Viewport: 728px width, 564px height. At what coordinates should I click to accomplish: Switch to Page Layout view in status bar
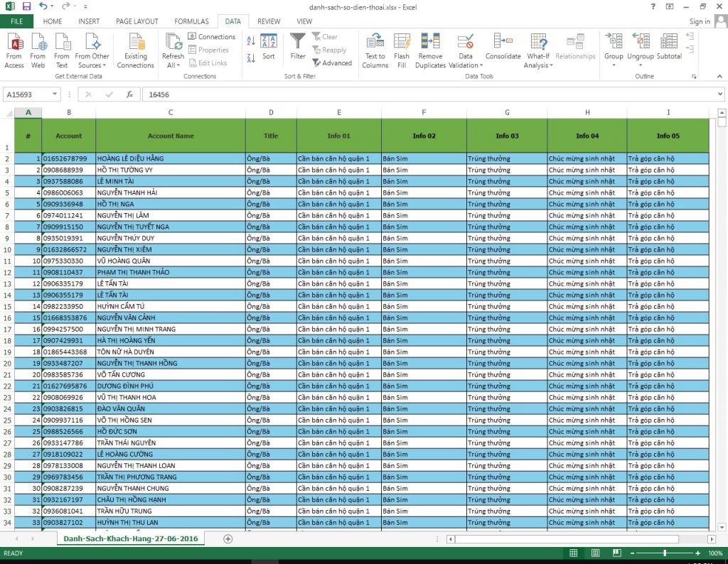595,553
